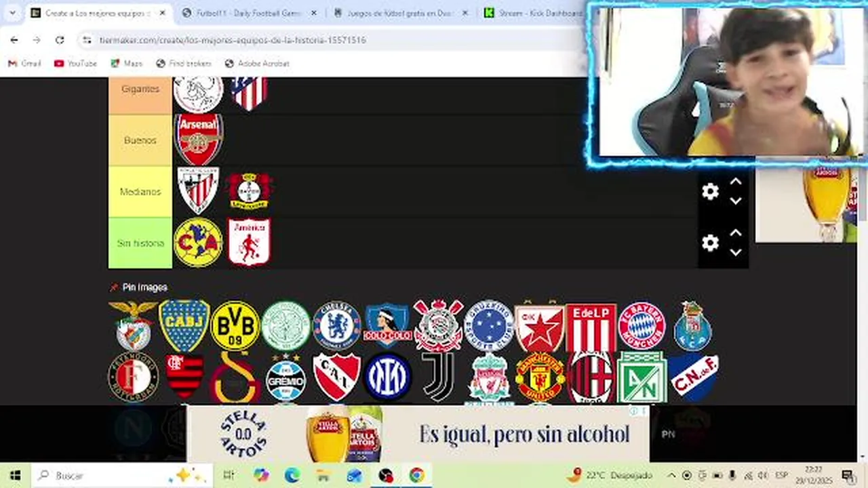Click the taskbar Buscar search box
The width and height of the screenshot is (868, 488).
(122, 475)
